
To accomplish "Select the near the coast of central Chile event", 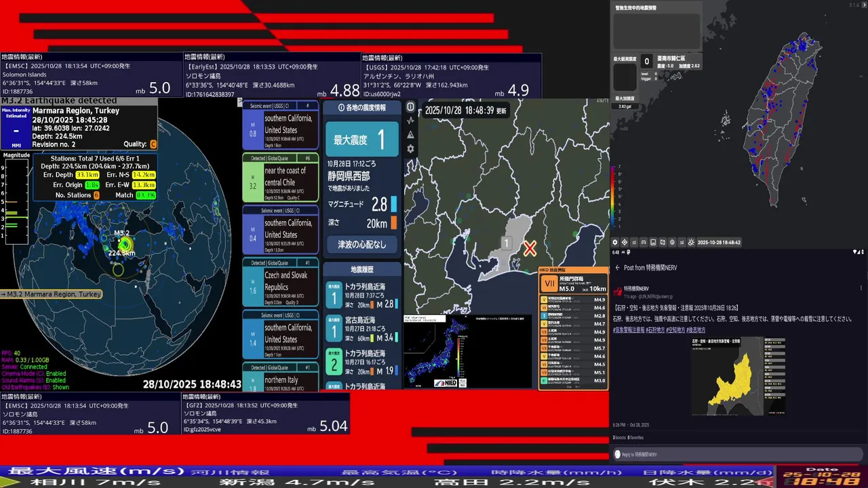I will click(281, 177).
